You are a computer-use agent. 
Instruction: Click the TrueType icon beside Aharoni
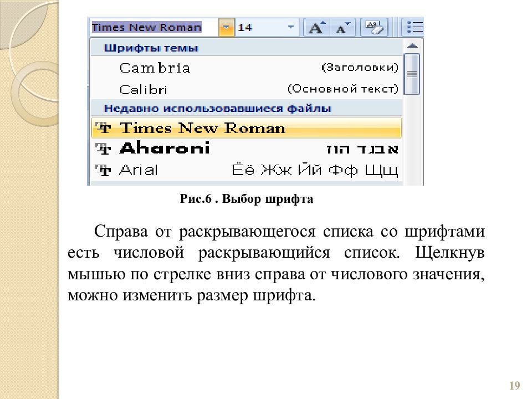pyautogui.click(x=103, y=149)
